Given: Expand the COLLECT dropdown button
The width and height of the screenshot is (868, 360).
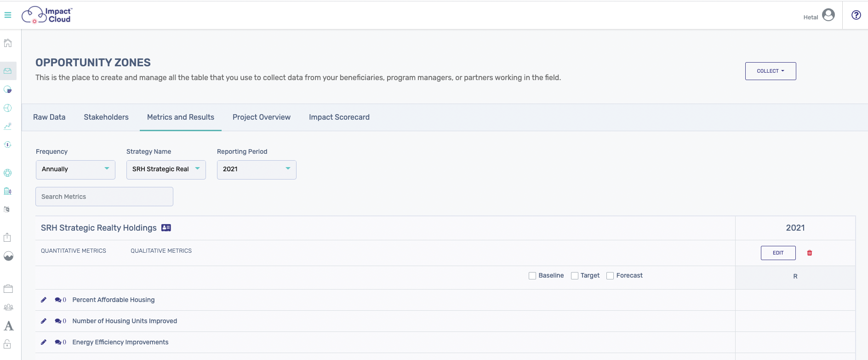Looking at the screenshot, I should coord(771,71).
